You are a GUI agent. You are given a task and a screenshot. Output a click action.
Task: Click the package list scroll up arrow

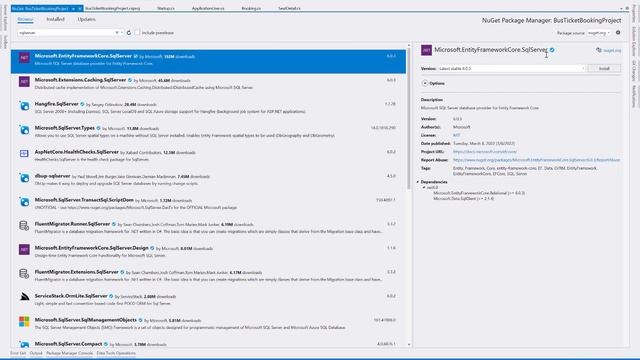409,45
